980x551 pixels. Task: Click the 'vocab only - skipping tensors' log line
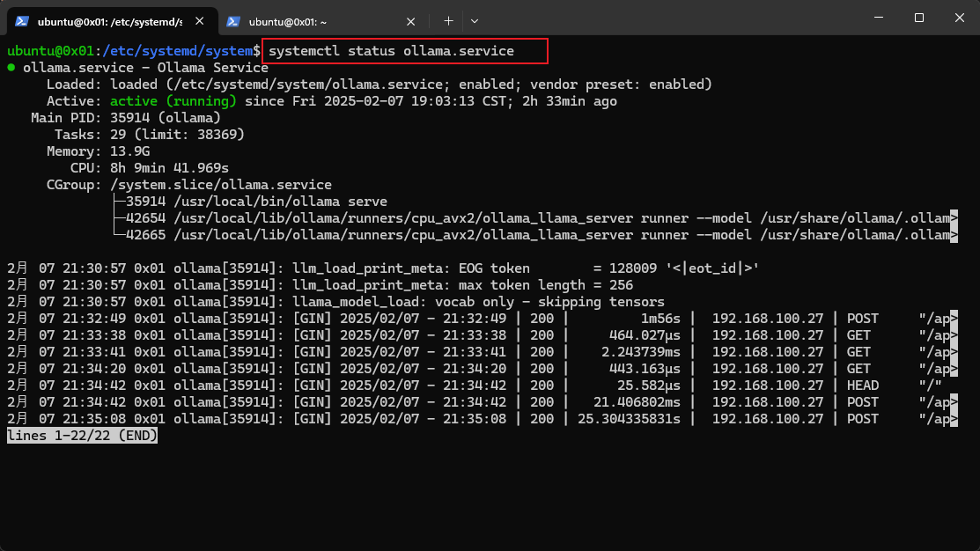point(335,303)
